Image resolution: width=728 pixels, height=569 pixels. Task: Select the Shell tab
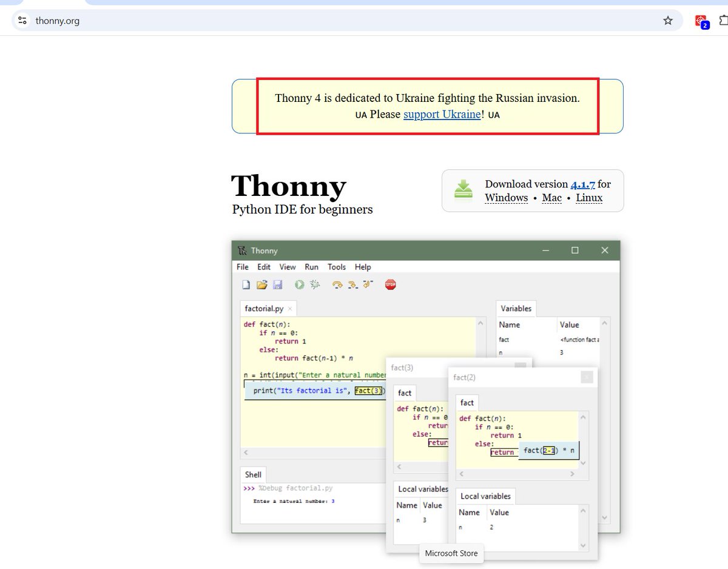coord(254,475)
